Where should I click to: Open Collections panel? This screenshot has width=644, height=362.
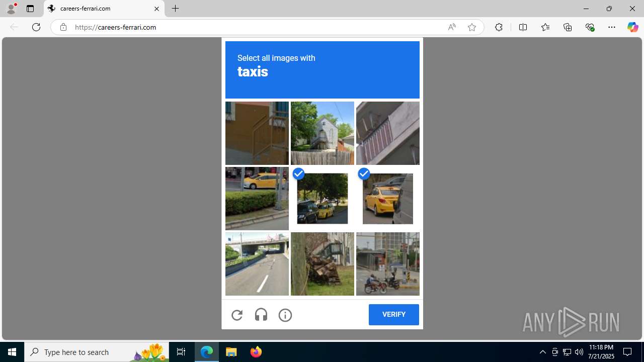pos(568,27)
